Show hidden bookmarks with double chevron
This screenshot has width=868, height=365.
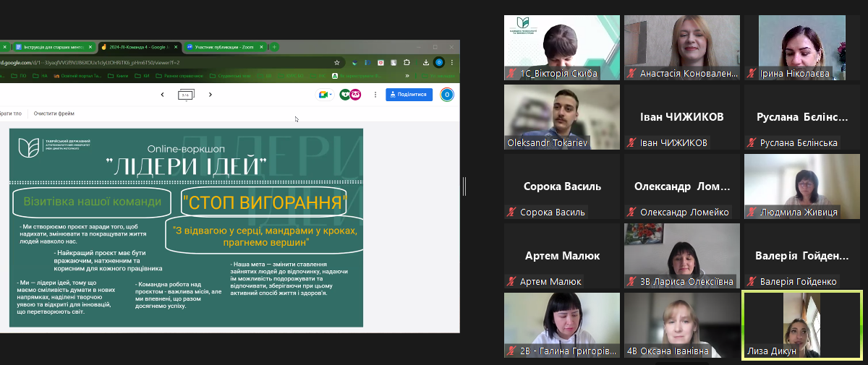click(x=407, y=76)
